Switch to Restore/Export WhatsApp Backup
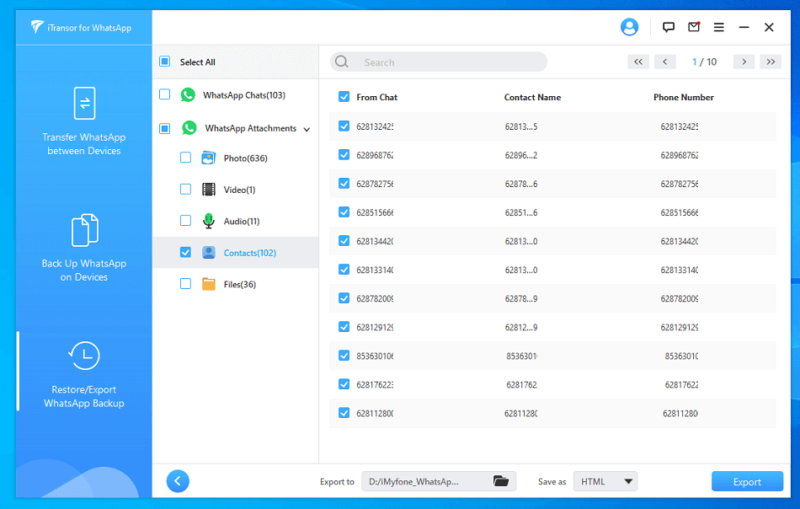The width and height of the screenshot is (800, 509). 84,374
